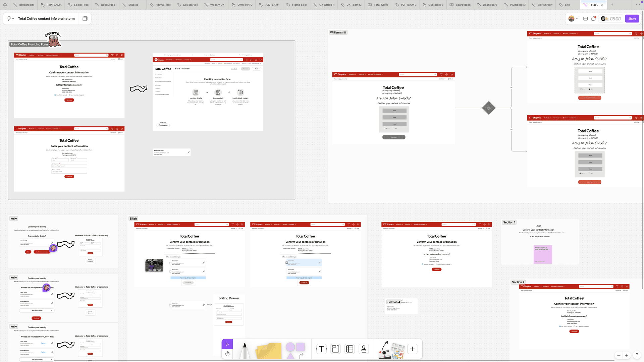
Task: Go to the Figma home tab
Action: tap(5, 5)
